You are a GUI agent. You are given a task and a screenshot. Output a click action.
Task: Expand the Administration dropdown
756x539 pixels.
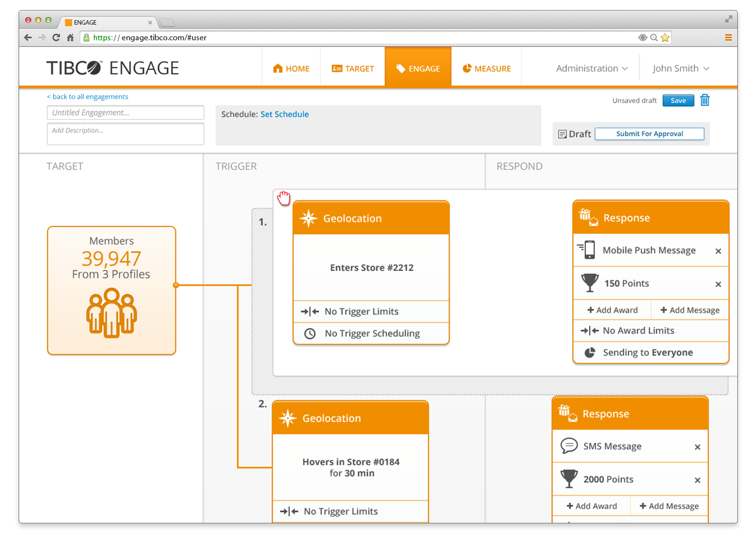[592, 69]
